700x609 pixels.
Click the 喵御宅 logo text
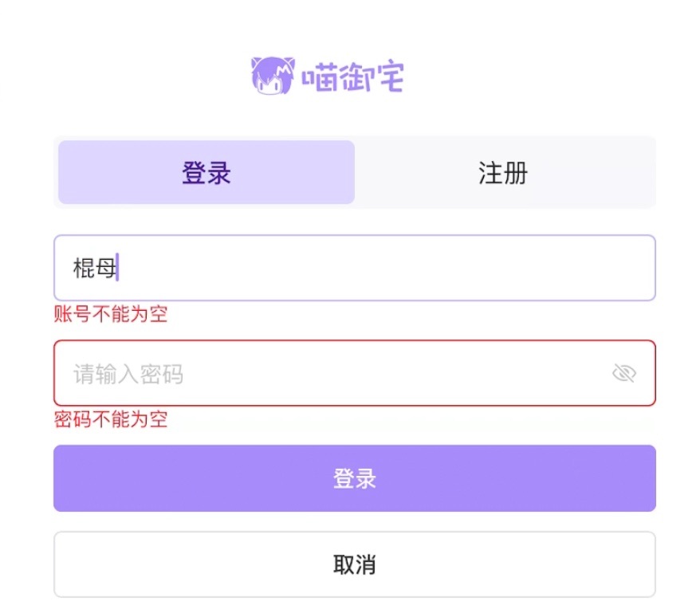[352, 77]
